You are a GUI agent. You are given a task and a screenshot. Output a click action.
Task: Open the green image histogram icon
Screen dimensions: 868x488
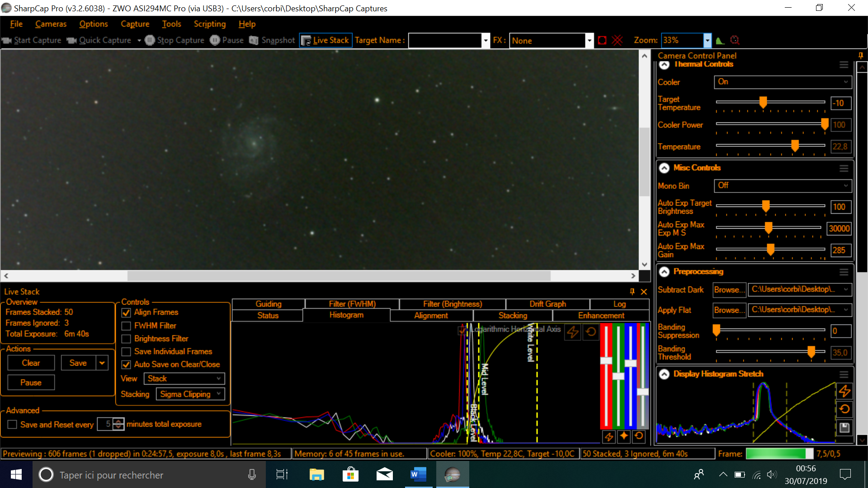(721, 40)
